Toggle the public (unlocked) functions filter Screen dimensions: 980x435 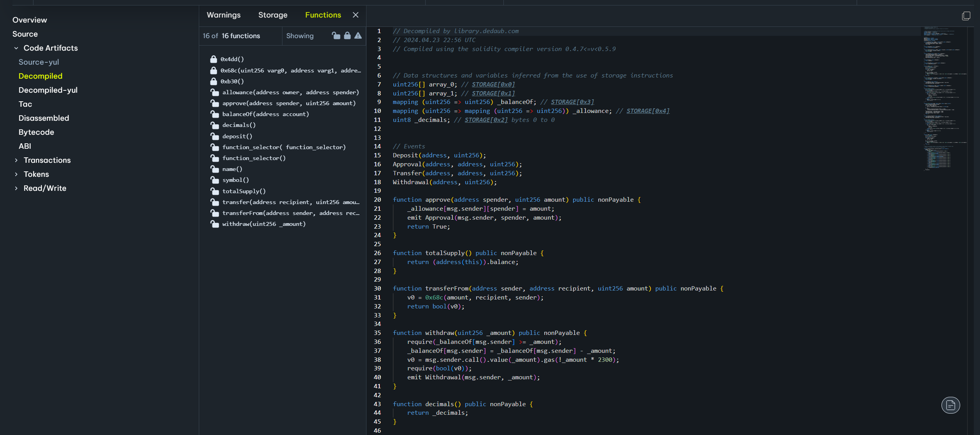(336, 36)
